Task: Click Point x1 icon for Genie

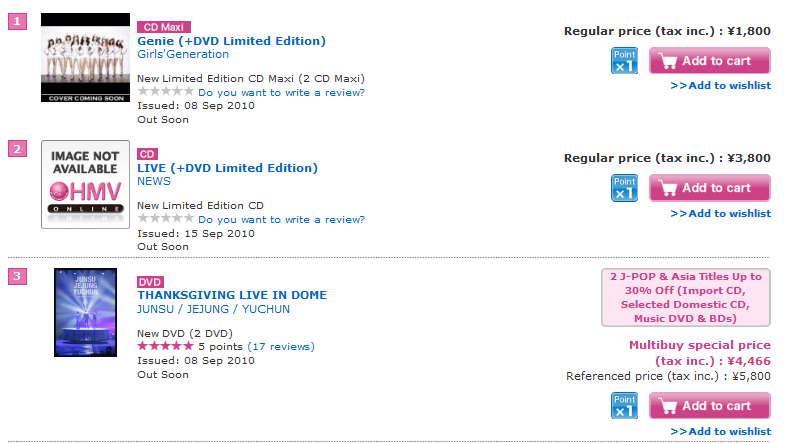Action: 624,60
